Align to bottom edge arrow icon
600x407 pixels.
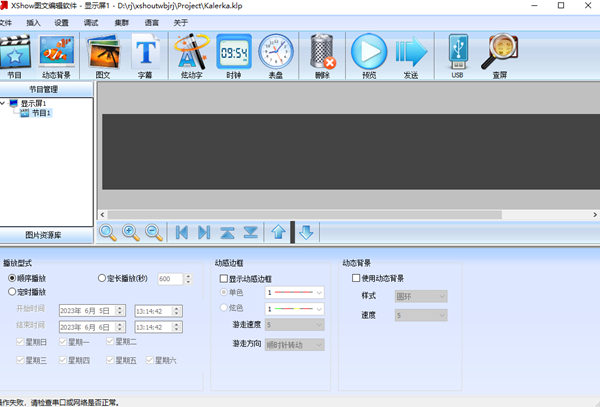[251, 232]
